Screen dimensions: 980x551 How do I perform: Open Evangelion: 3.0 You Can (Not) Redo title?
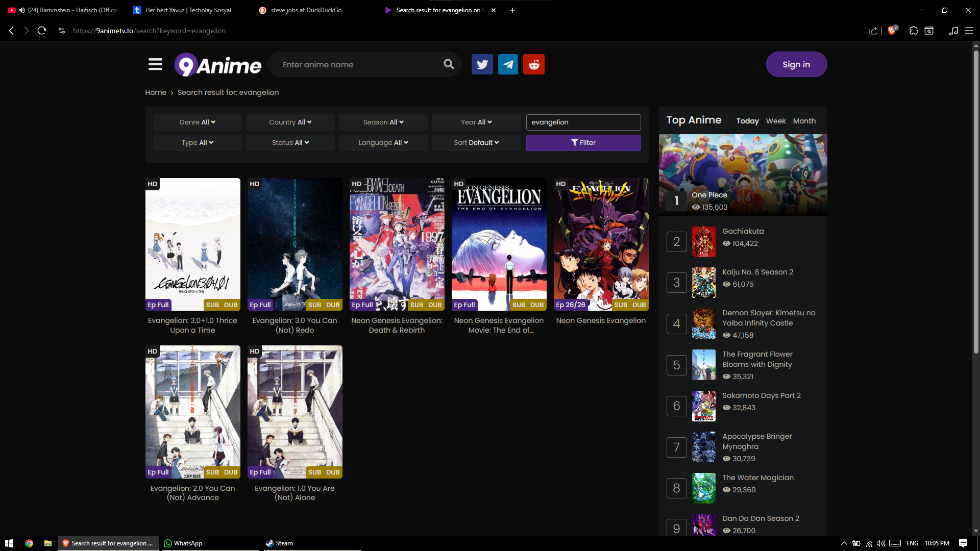[x=295, y=325]
